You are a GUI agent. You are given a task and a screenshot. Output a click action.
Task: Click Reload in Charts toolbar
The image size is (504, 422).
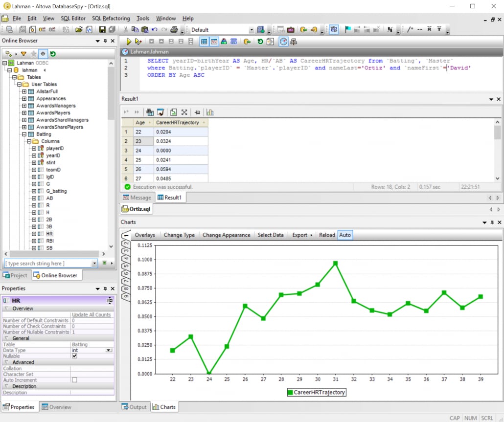pyautogui.click(x=327, y=235)
